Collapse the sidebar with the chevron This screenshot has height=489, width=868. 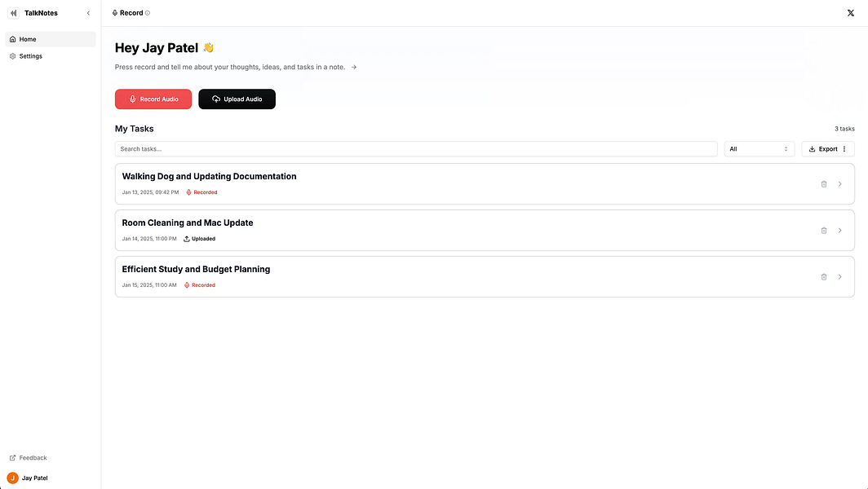coord(88,13)
